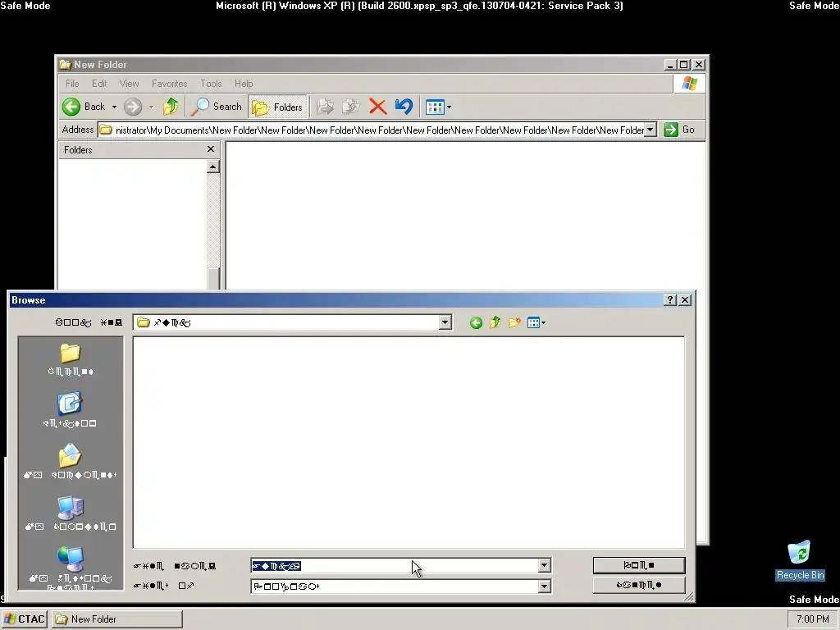This screenshot has height=630, width=840.
Task: Click the top Open button in Browse dialog
Action: (x=639, y=565)
